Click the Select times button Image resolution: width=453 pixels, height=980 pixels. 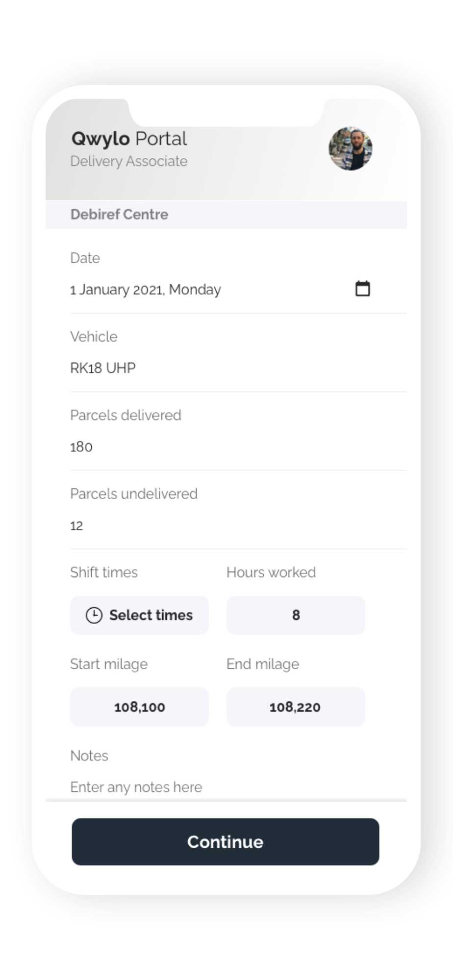pyautogui.click(x=139, y=615)
